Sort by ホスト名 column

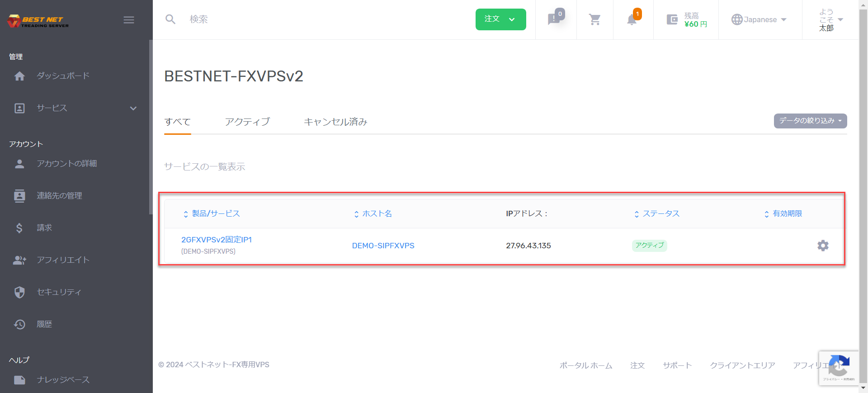tap(373, 213)
